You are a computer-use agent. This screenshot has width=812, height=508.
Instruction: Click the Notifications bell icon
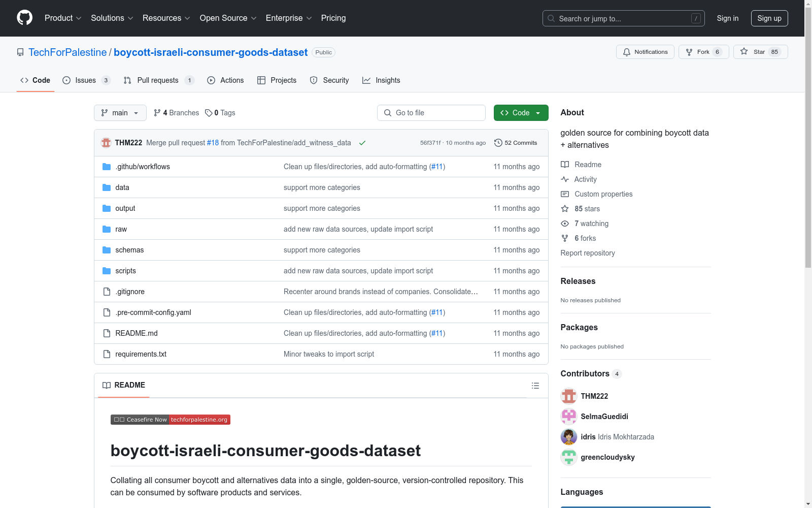(627, 52)
